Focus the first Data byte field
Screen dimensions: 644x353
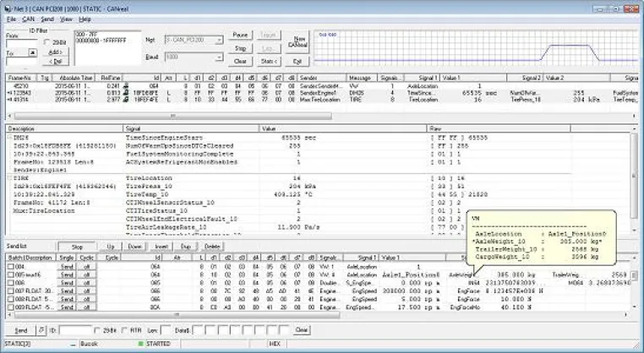198,330
